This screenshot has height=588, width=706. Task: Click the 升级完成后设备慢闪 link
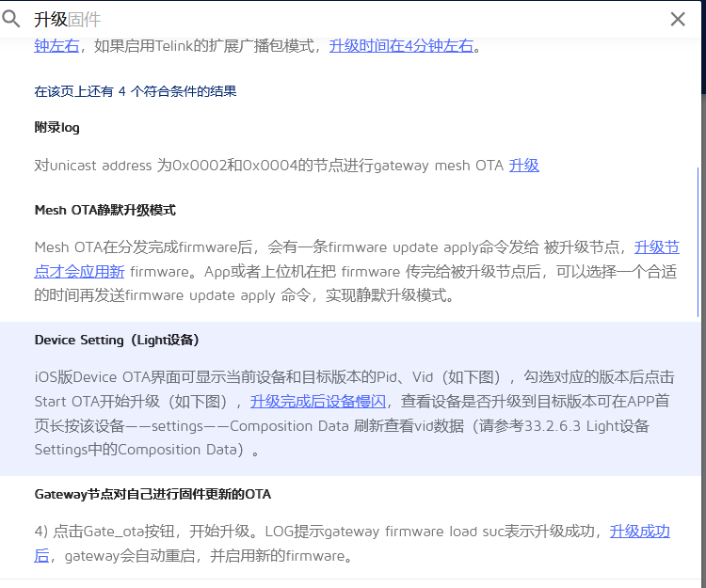tap(317, 401)
